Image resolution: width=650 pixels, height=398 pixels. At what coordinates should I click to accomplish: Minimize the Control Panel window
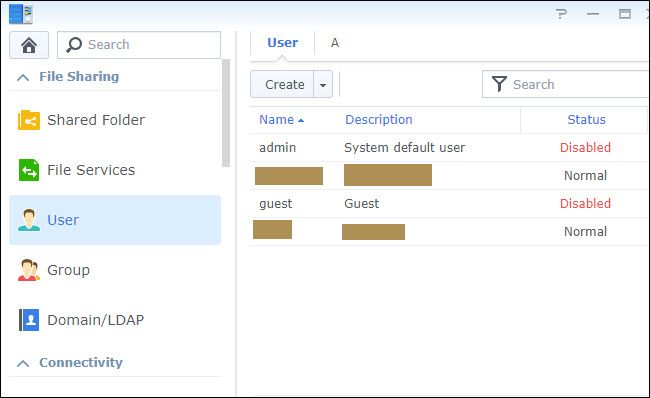pos(593,14)
